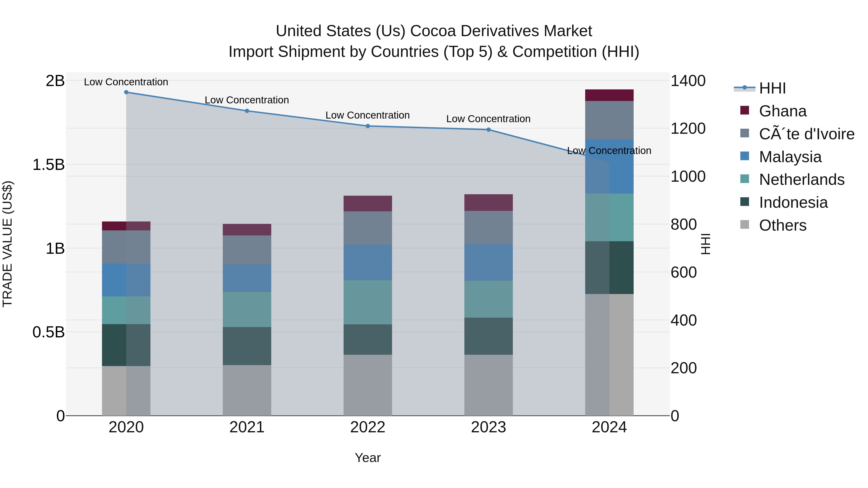Click the Côte d'Ivoire segment of 2021 bar
Screen dimensions: 868x488
(247, 250)
